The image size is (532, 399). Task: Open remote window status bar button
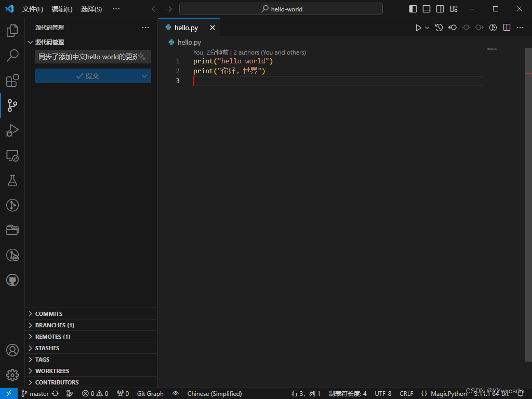[9, 394]
